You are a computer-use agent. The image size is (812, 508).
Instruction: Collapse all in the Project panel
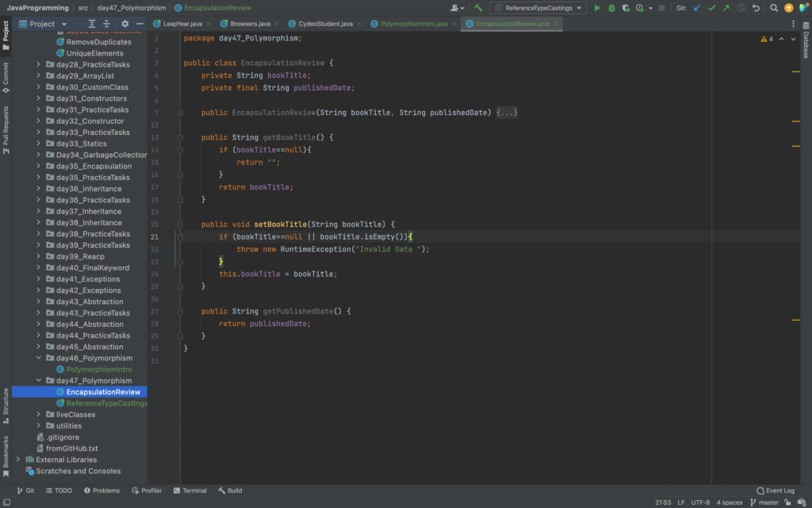coord(108,24)
